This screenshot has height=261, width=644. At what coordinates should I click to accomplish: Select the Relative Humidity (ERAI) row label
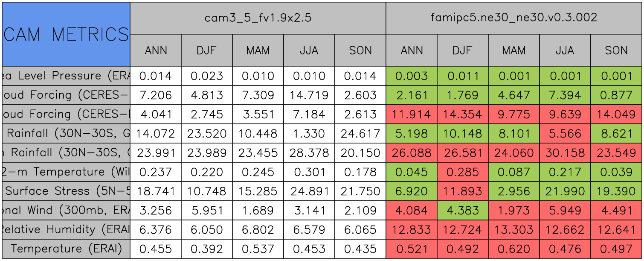pyautogui.click(x=66, y=230)
